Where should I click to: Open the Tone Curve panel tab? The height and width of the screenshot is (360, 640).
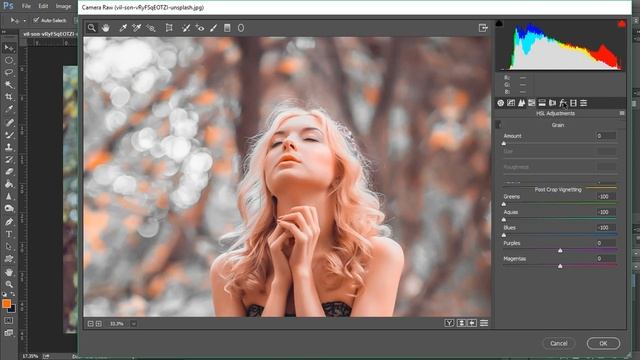coord(511,103)
